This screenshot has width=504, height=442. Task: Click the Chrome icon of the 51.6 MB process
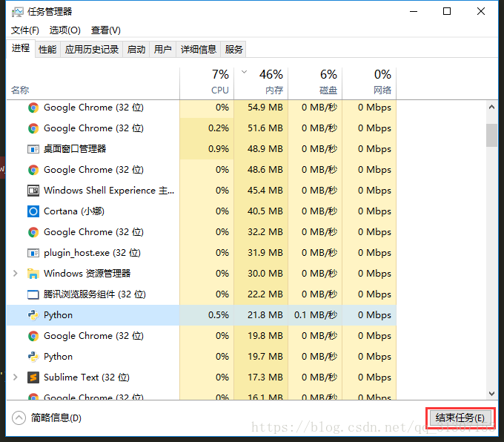[33, 128]
